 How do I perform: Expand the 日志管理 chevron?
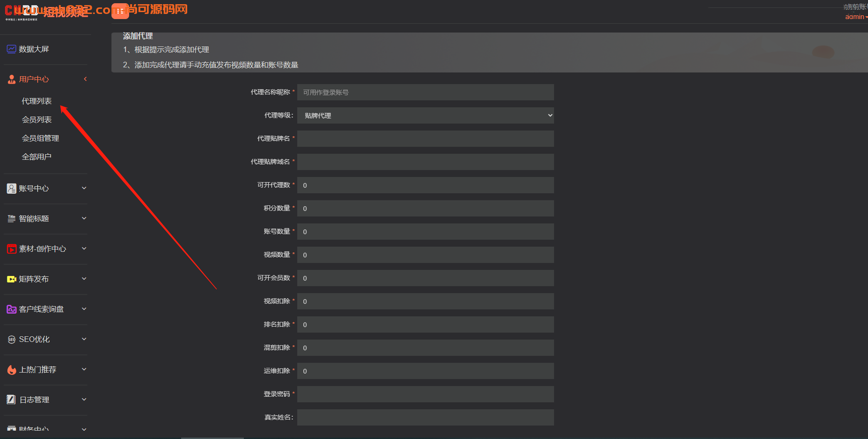click(x=84, y=400)
